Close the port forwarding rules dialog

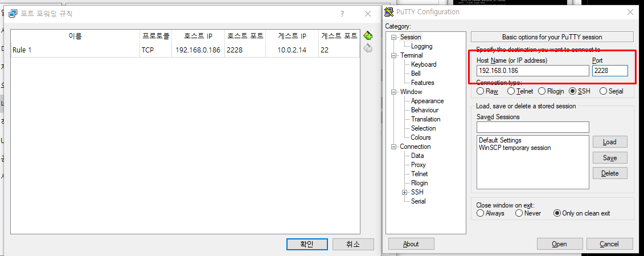pyautogui.click(x=368, y=14)
